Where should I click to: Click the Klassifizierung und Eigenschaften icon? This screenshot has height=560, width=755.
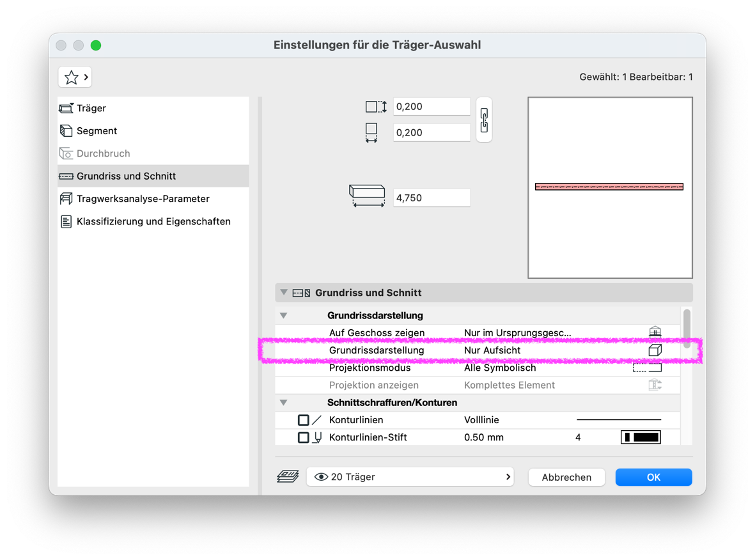66,221
